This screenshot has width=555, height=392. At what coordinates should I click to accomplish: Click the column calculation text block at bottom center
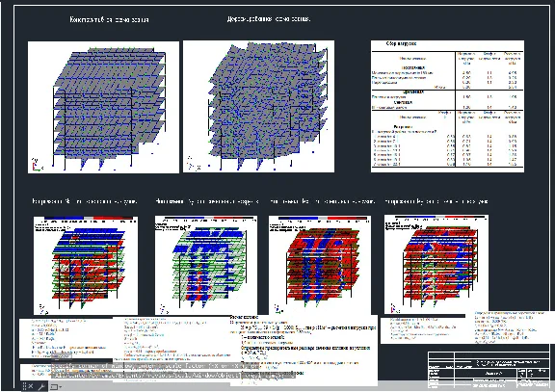coord(304,350)
